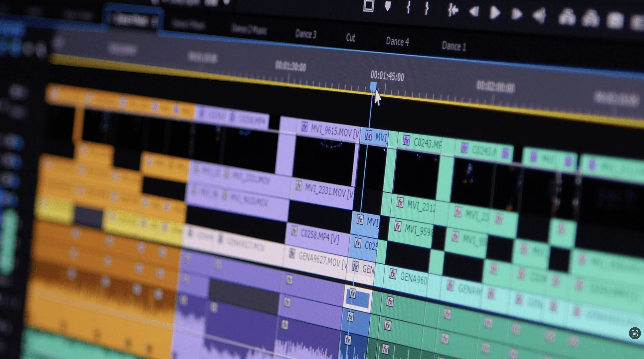644x359 pixels.
Task: Open panel menu on active sequence tab
Action: [155, 22]
